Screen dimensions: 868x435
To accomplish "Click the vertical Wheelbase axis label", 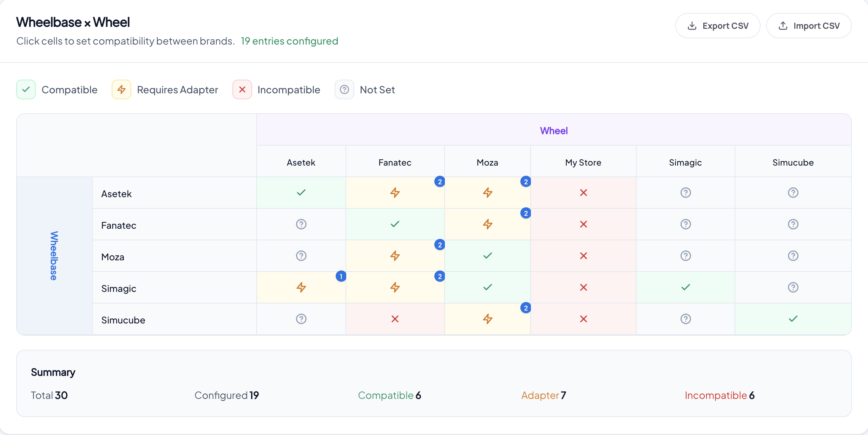I will 54,256.
